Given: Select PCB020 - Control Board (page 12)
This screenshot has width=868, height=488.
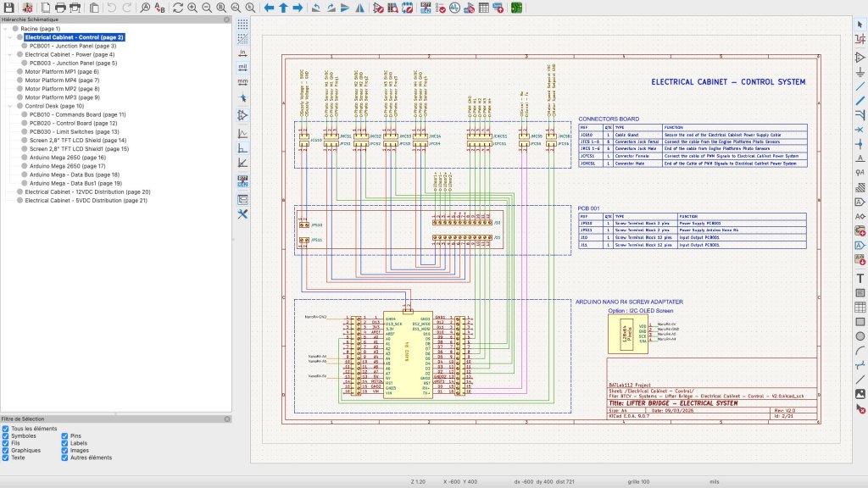Looking at the screenshot, I should [x=73, y=123].
